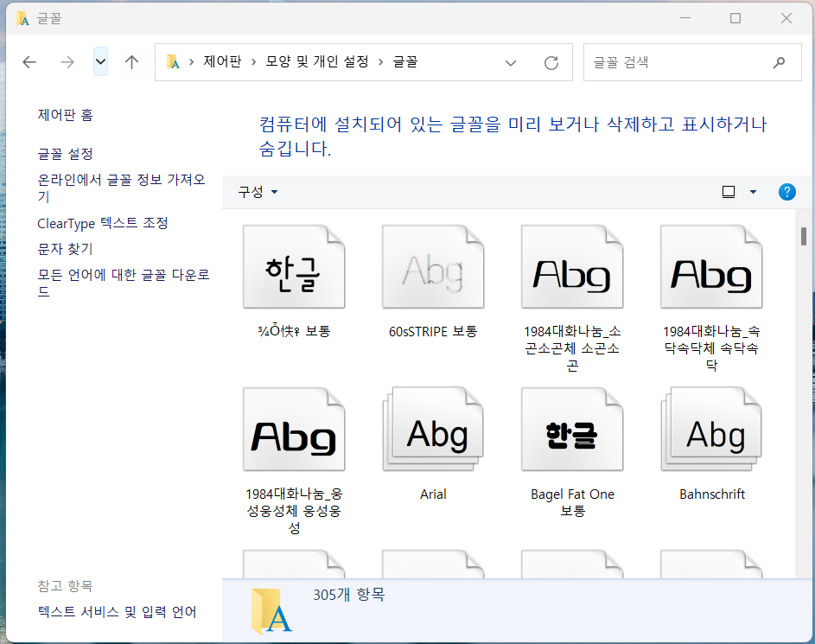This screenshot has width=815, height=644.
Task: Maximize the 글꼴 window
Action: pos(735,18)
